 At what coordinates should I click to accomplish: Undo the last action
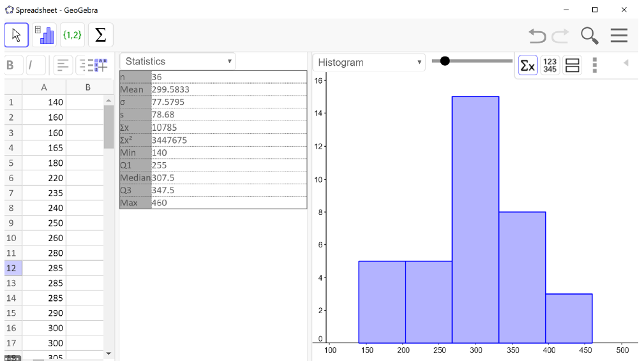pyautogui.click(x=537, y=36)
